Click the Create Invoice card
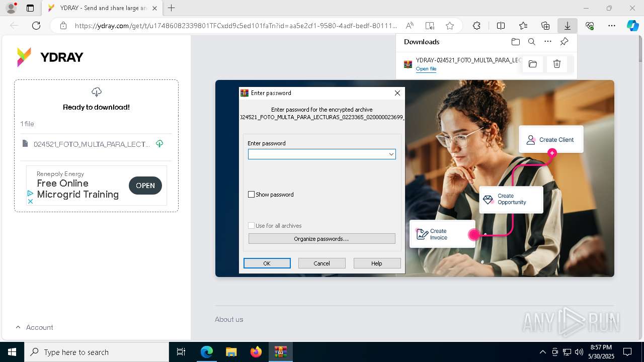The width and height of the screenshot is (644, 362). (442, 234)
